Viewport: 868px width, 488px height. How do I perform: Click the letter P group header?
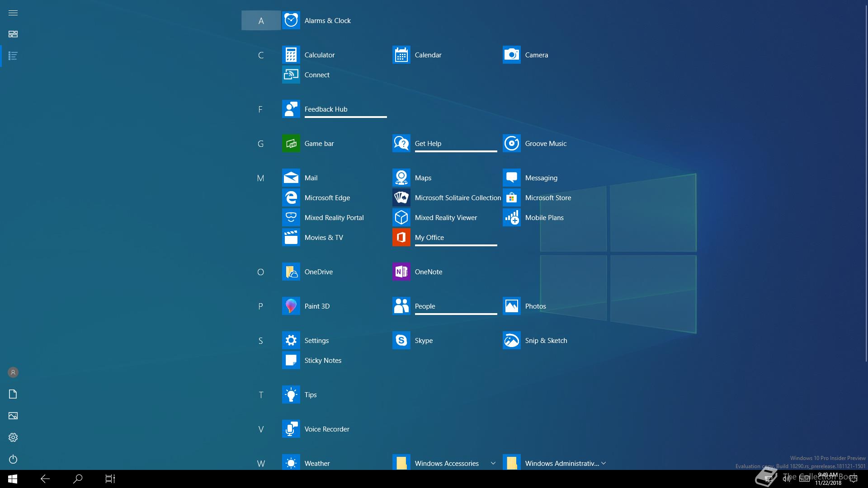tap(261, 306)
